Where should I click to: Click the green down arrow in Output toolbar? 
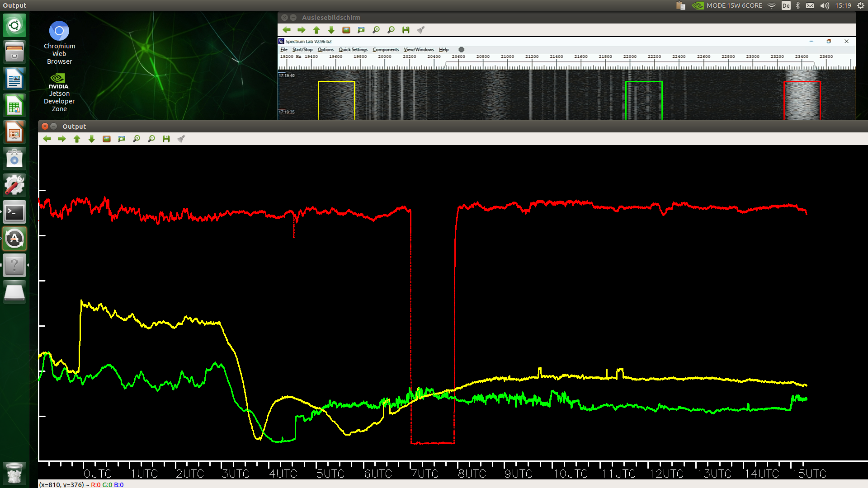(x=92, y=139)
